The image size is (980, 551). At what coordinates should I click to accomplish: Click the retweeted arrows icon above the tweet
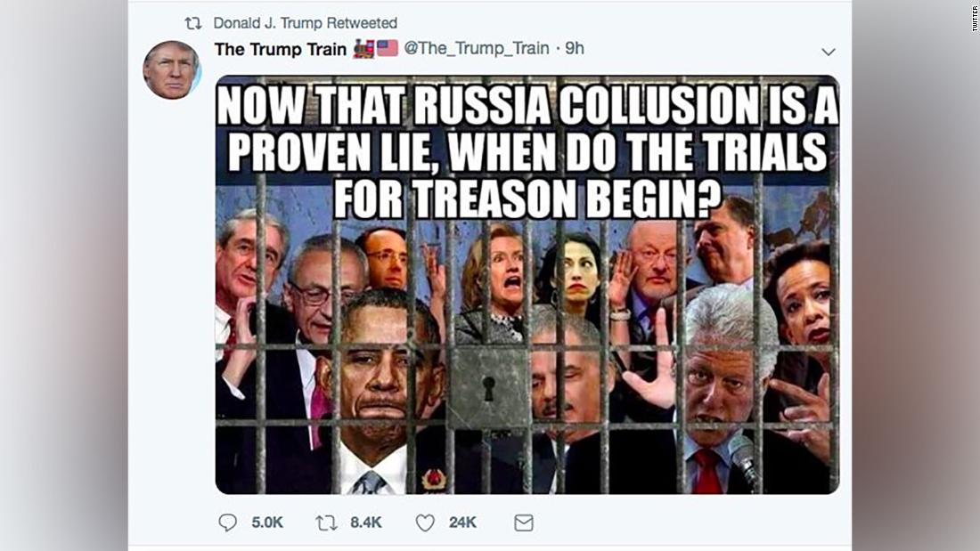coord(193,24)
